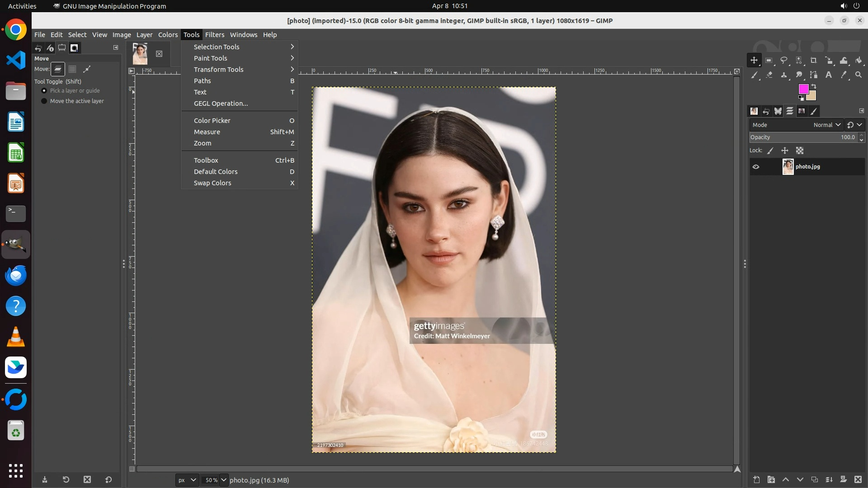Pick the Bucket Fill tool
This screenshot has height=488, width=868.
tap(859, 61)
